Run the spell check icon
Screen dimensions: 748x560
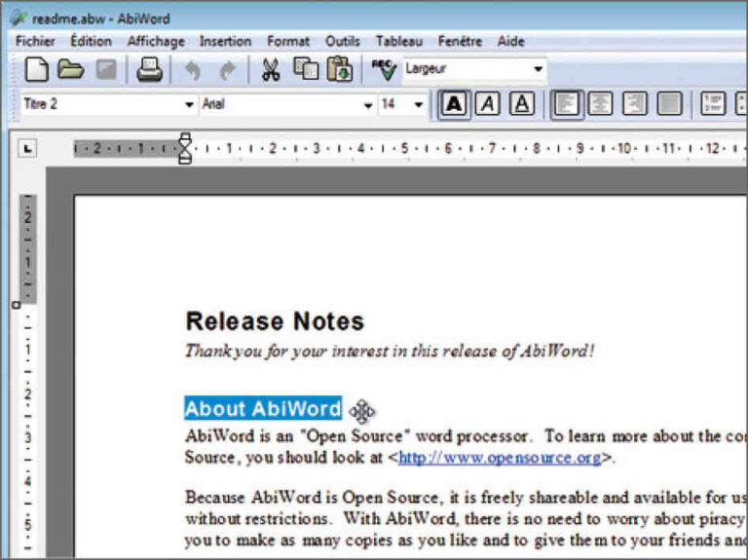pyautogui.click(x=384, y=70)
